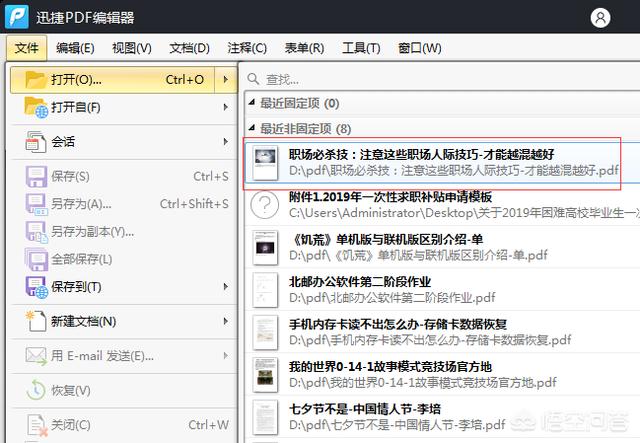The height and width of the screenshot is (443, 640).
Task: Click path D:\pdf\北邮办公软件第二阶段作业.pdf
Action: (392, 298)
